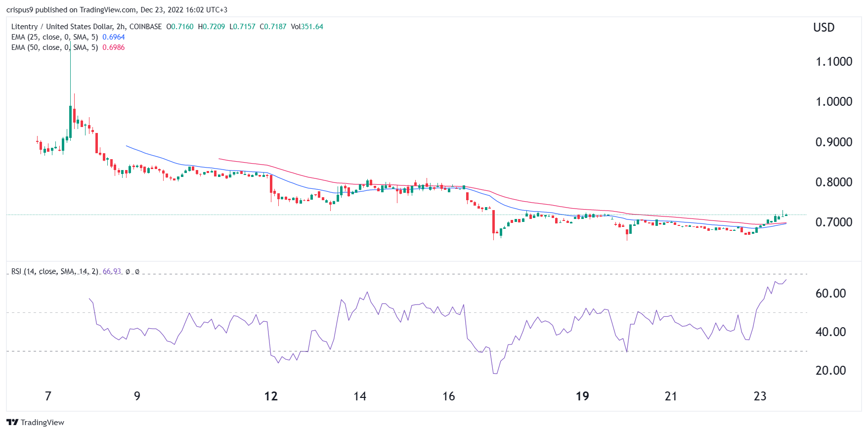Click date label 21 on time axis
Viewport: 868px width, 433px height.
tap(671, 396)
